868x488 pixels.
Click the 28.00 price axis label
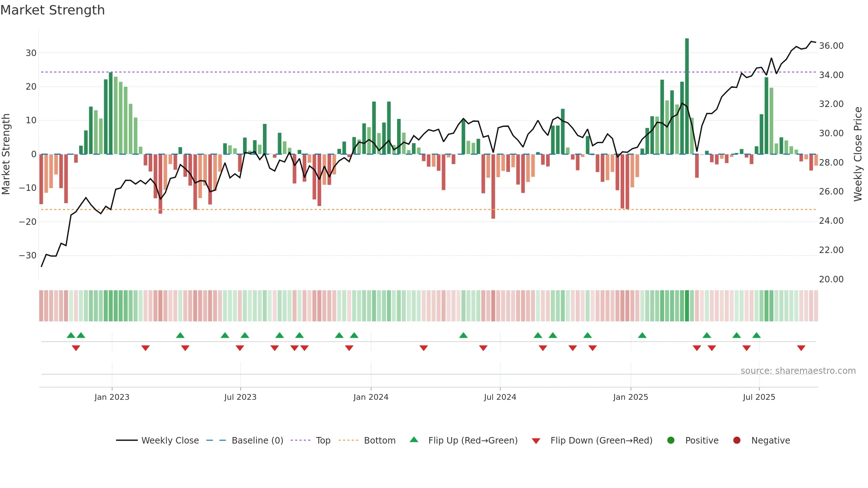click(831, 162)
